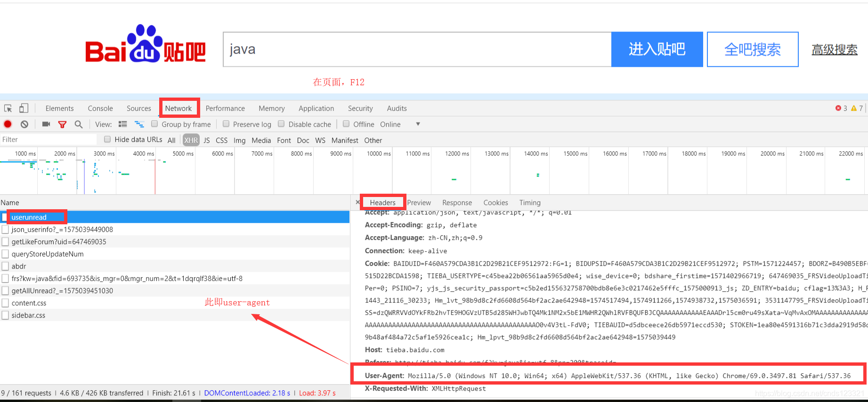
Task: Select the getAllUnread request row
Action: click(174, 291)
